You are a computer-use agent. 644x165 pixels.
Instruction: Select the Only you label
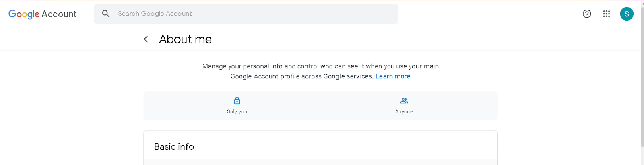237,111
